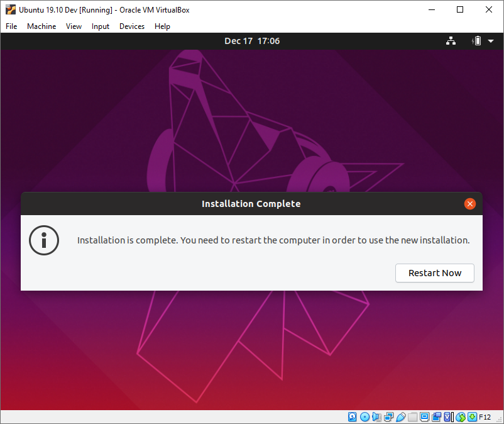This screenshot has height=424, width=504.
Task: Click the Installation Complete title text
Action: pos(251,204)
